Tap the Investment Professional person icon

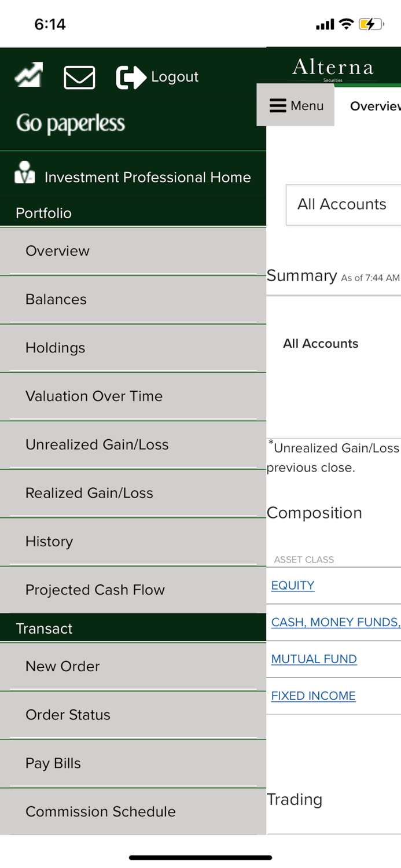[24, 174]
